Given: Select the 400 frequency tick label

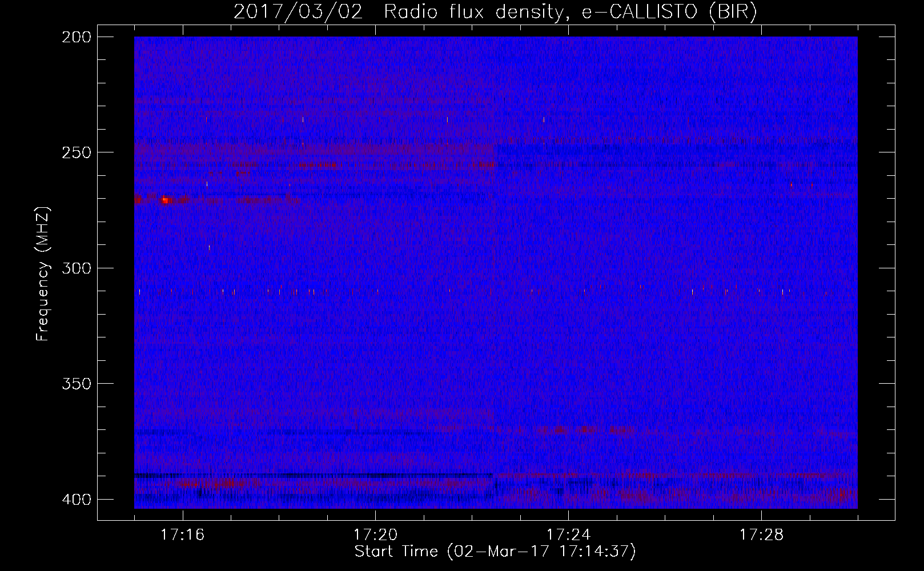Looking at the screenshot, I should click(76, 499).
